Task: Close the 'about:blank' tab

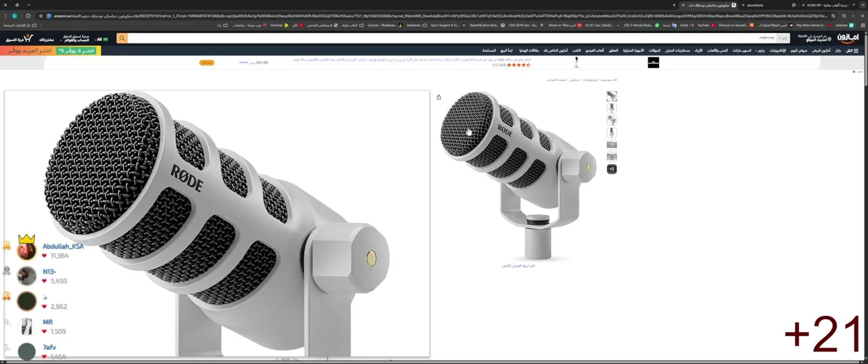Action: point(743,5)
